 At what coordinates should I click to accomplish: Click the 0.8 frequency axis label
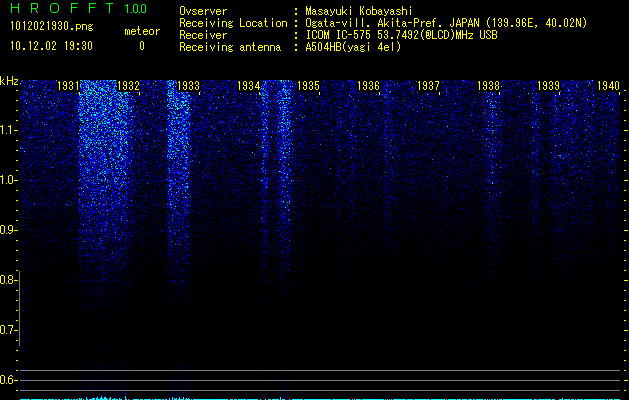pyautogui.click(x=8, y=280)
